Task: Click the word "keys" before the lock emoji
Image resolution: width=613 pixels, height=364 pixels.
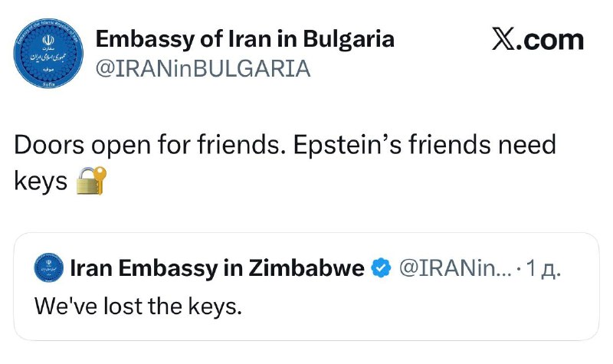Action: 41,182
